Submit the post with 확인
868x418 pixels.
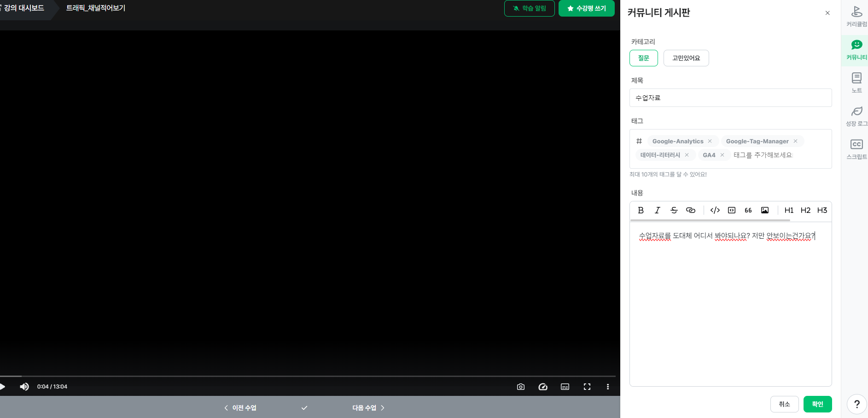coord(817,404)
